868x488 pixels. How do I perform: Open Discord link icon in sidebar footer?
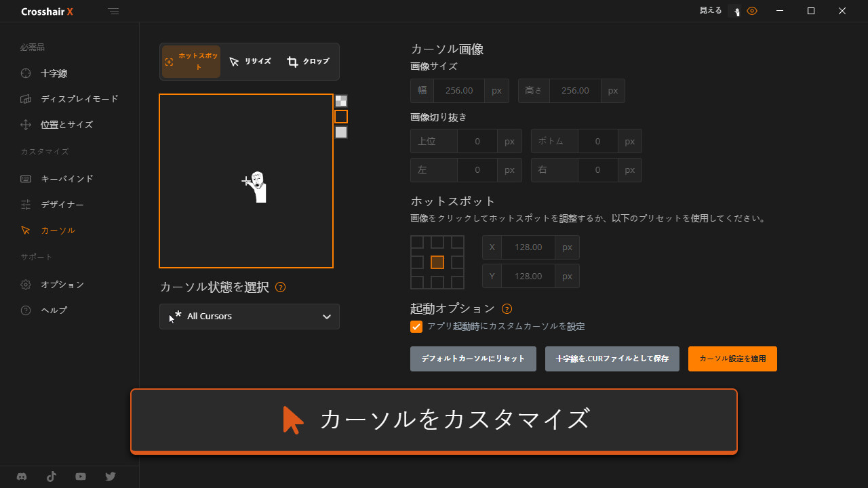[22, 476]
